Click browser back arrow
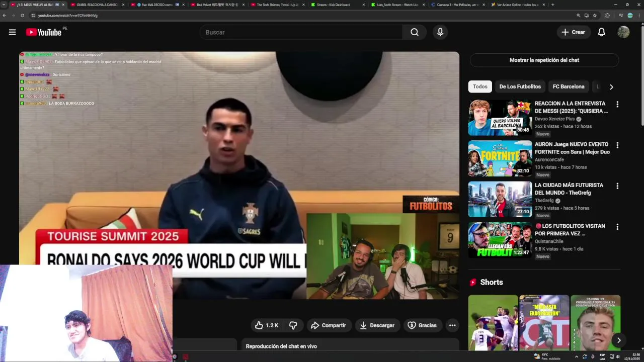 (5, 16)
